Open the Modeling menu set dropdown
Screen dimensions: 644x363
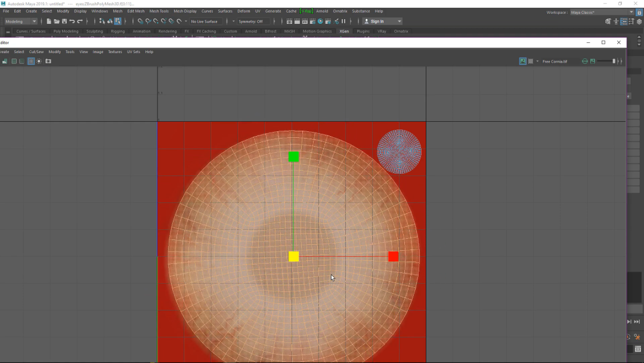coord(21,21)
